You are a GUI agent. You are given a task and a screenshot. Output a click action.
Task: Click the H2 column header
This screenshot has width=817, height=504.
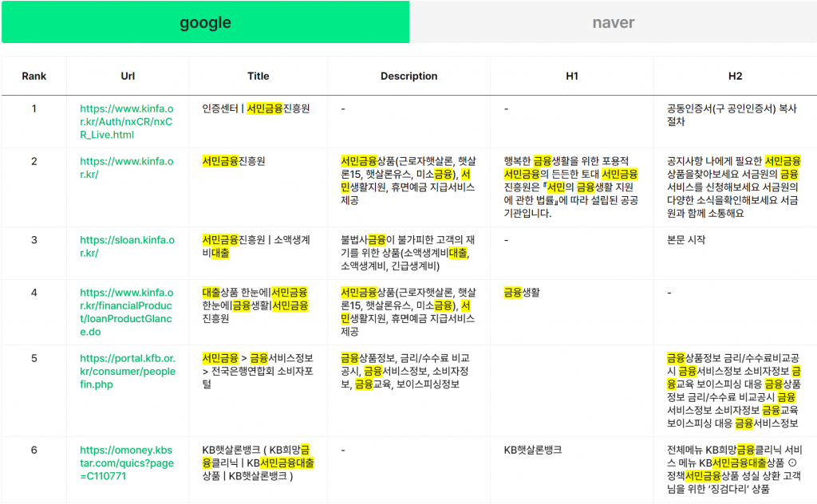coord(735,77)
